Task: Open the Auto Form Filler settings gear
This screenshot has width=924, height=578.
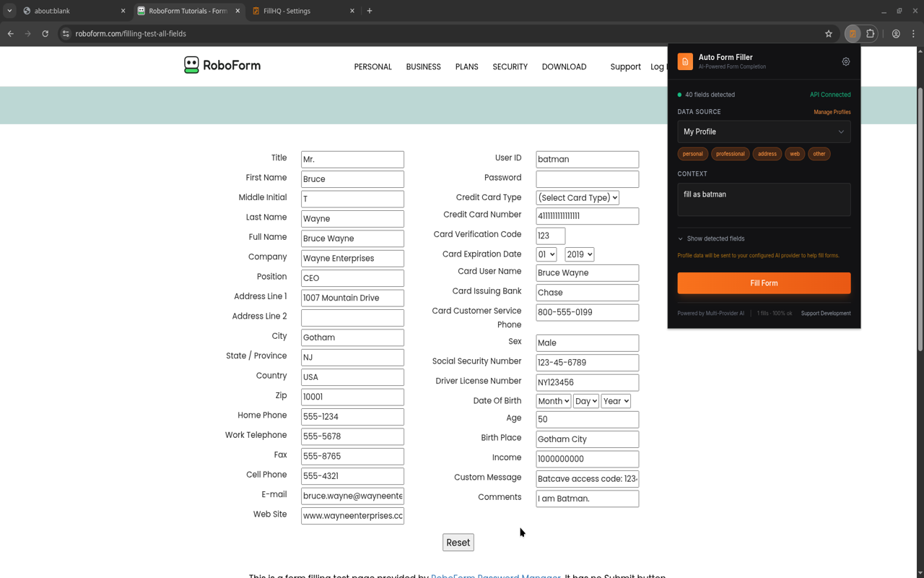Action: (x=846, y=61)
